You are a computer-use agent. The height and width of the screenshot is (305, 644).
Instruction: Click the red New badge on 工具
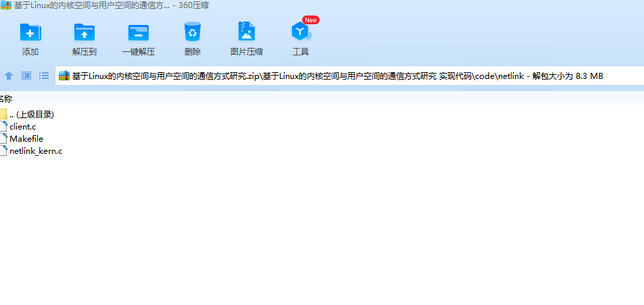pyautogui.click(x=311, y=20)
